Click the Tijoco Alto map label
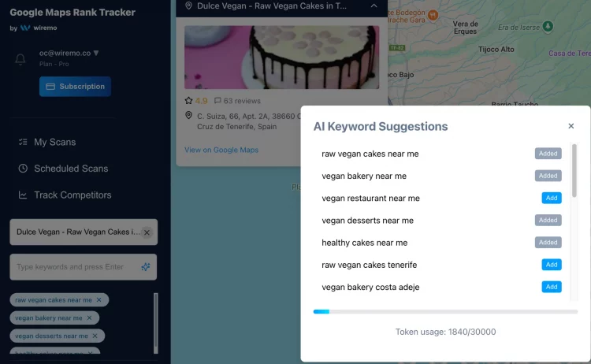 (x=496, y=50)
